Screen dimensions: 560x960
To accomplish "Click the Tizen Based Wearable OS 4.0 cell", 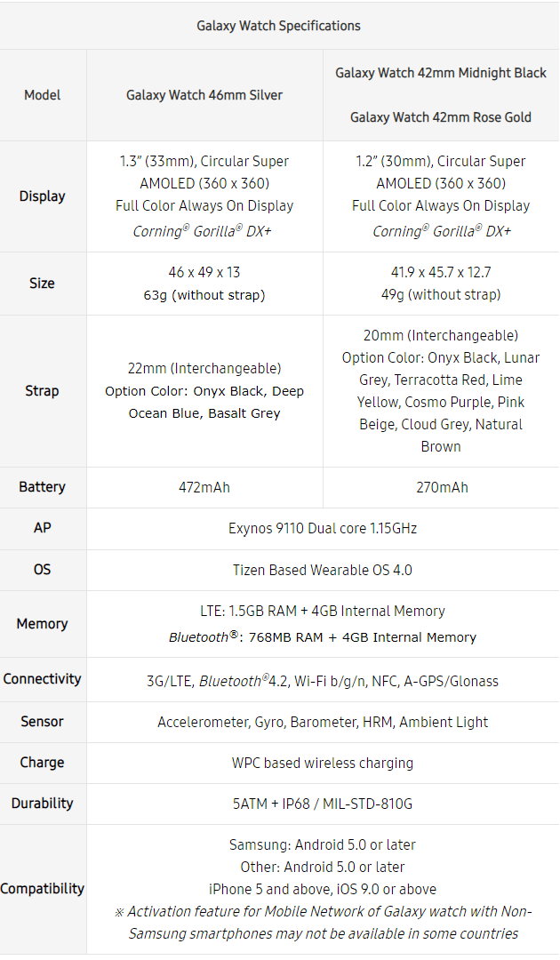I will (x=323, y=570).
